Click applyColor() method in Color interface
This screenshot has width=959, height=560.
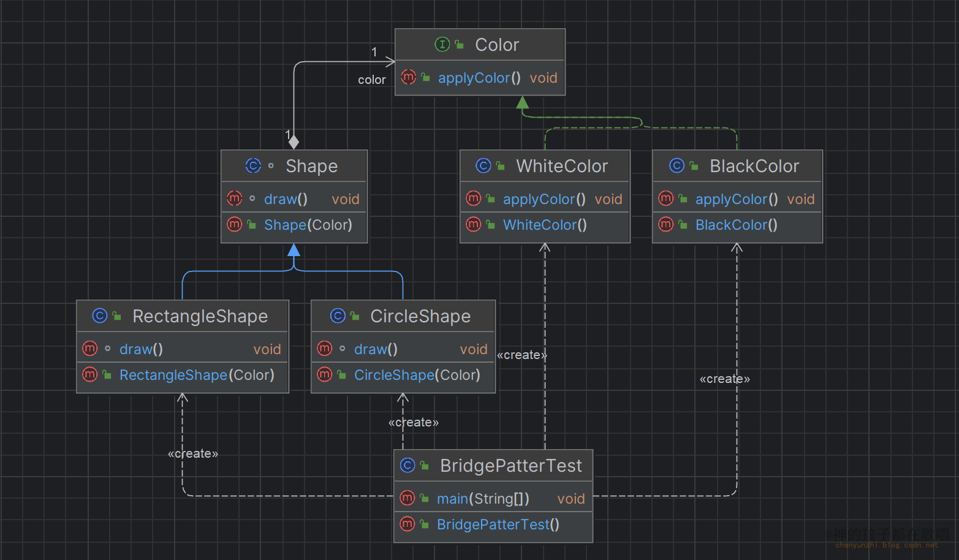coord(480,78)
